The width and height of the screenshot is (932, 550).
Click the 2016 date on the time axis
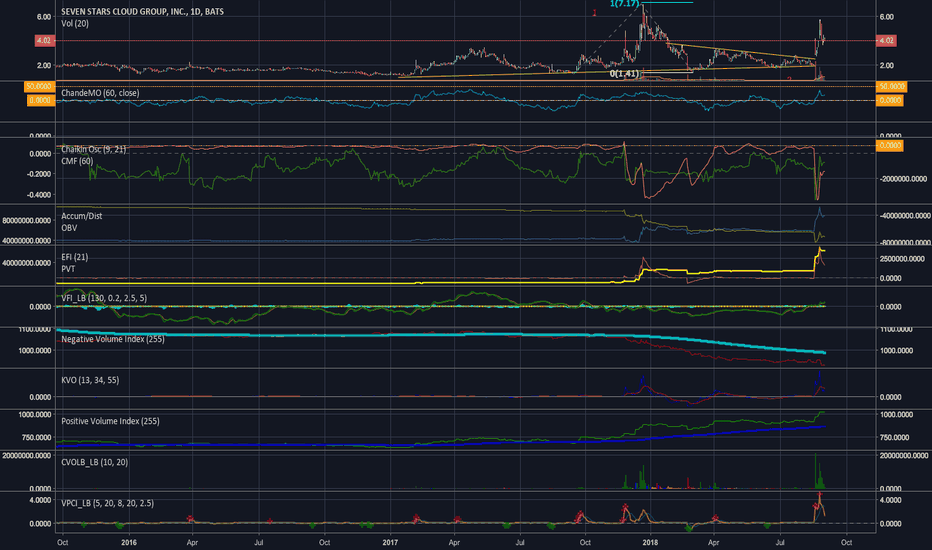129,542
